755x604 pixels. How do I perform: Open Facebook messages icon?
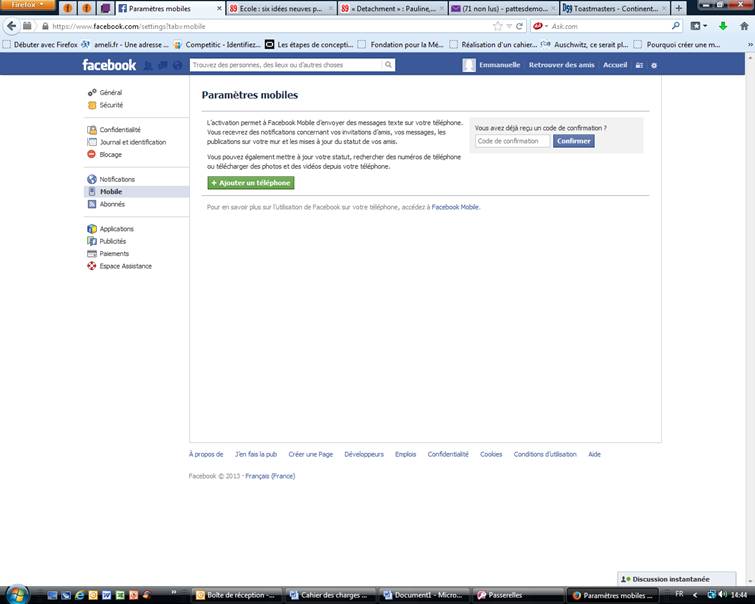point(163,65)
